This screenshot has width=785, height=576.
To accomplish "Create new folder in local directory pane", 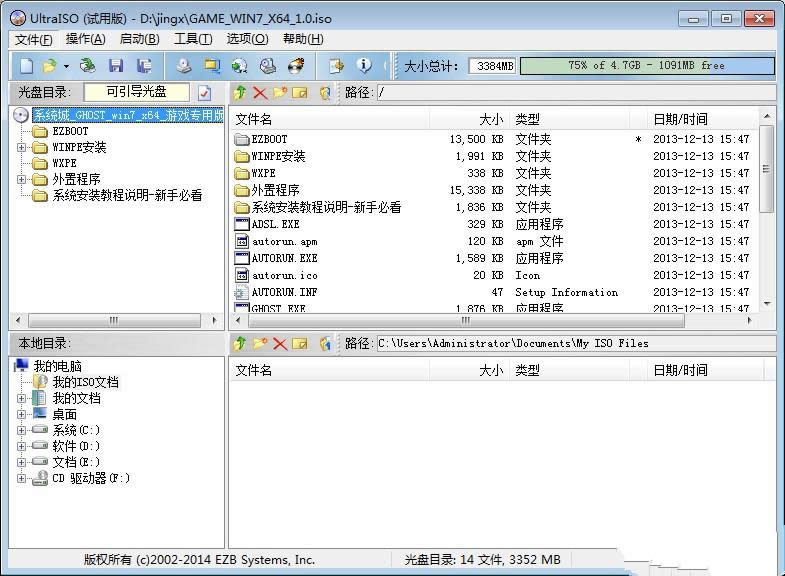I will click(x=260, y=343).
